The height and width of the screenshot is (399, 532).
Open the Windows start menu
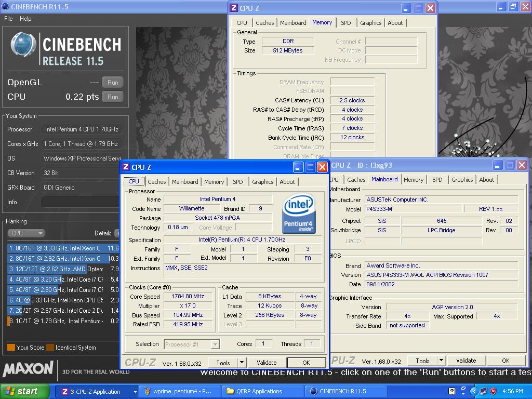tap(24, 391)
